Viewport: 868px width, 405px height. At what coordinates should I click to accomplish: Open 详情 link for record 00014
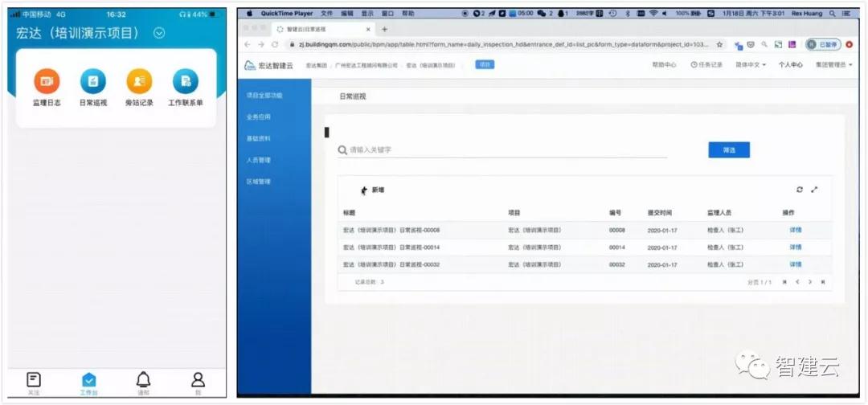795,247
